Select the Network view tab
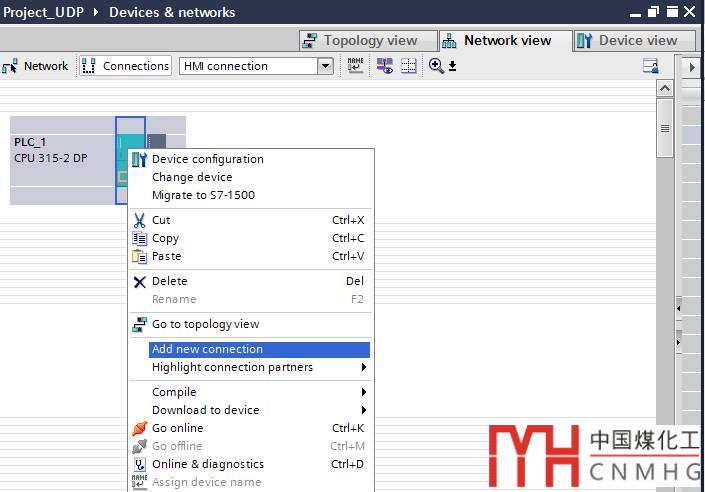The height and width of the screenshot is (492, 705). pyautogui.click(x=506, y=41)
